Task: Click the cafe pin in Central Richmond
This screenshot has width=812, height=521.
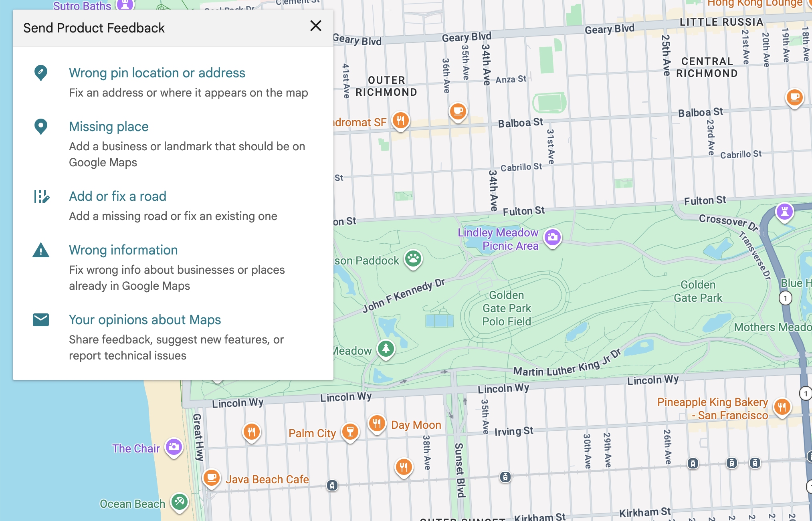Action: coord(795,98)
